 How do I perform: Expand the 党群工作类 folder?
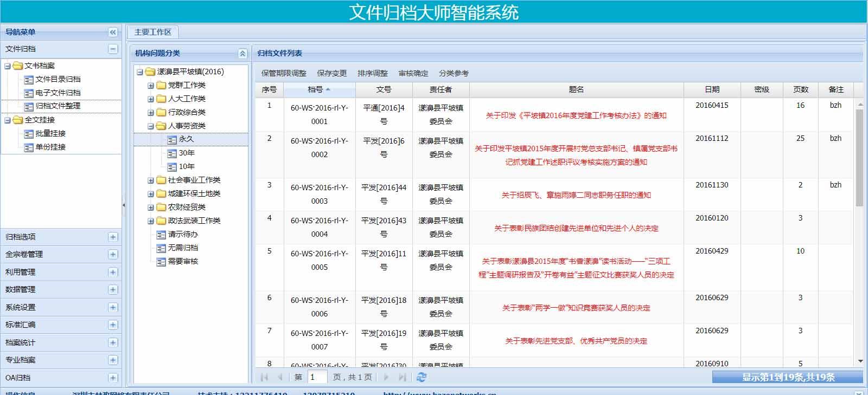pos(151,85)
